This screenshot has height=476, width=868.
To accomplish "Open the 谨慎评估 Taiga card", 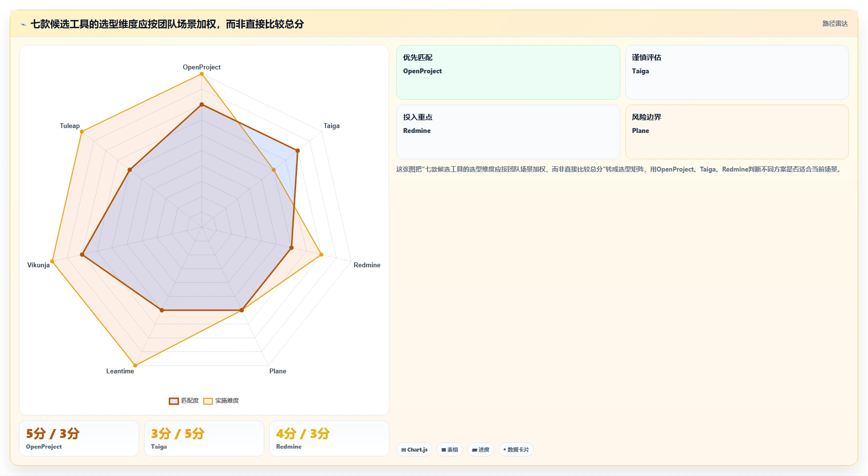I will coord(737,72).
